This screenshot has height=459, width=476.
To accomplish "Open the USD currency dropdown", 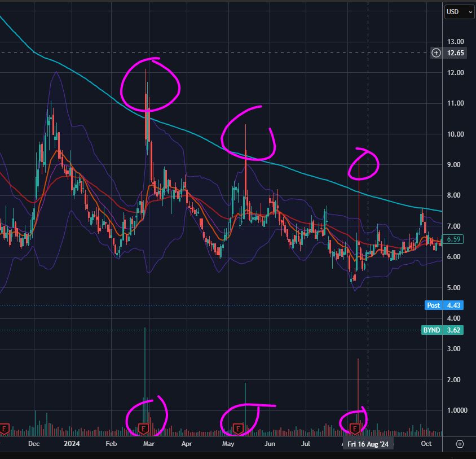I will click(459, 12).
